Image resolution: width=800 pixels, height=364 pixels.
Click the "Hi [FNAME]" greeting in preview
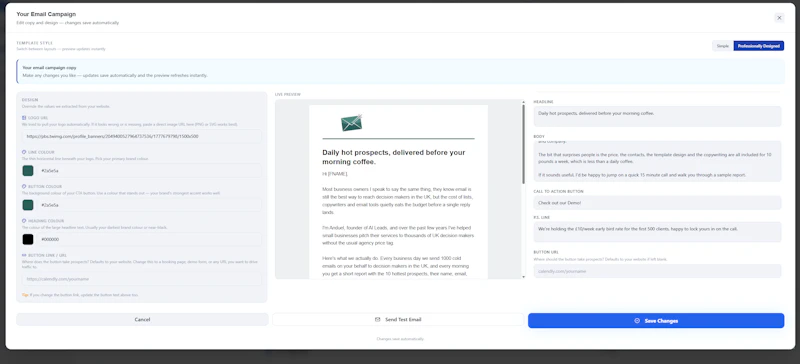335,174
